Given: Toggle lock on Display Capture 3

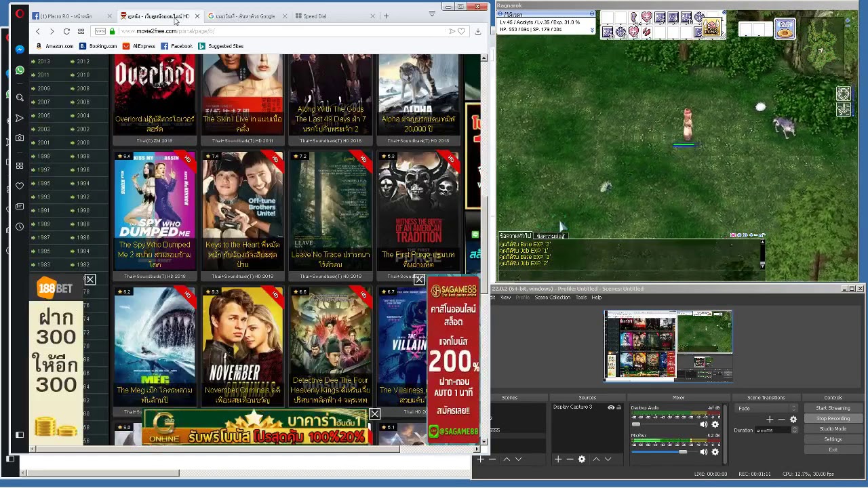Looking at the screenshot, I should (x=618, y=407).
